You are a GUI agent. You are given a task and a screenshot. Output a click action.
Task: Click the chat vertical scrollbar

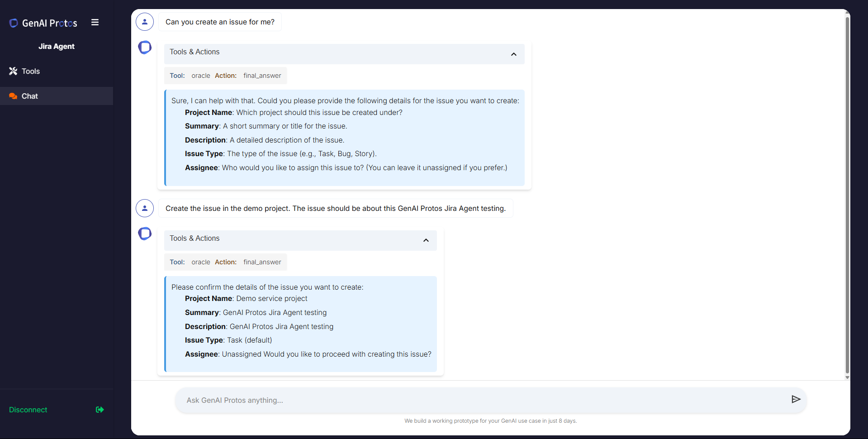click(x=847, y=195)
